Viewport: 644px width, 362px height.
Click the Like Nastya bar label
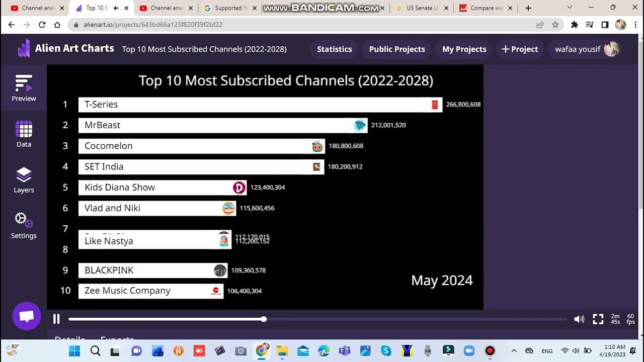pyautogui.click(x=109, y=241)
